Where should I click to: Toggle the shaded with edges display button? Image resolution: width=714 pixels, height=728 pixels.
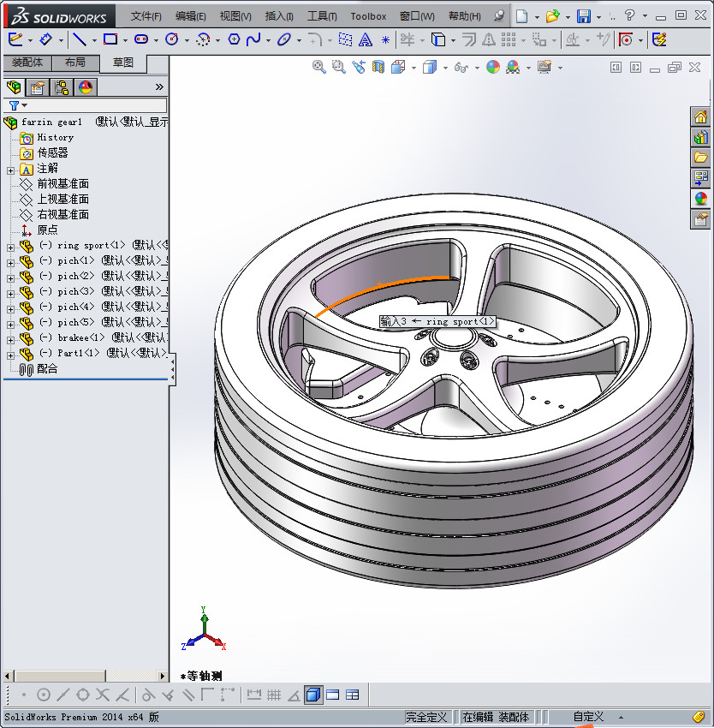click(x=313, y=695)
